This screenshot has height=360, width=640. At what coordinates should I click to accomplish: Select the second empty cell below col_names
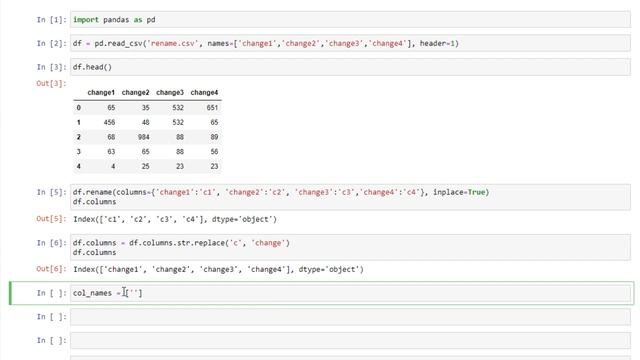[350, 340]
